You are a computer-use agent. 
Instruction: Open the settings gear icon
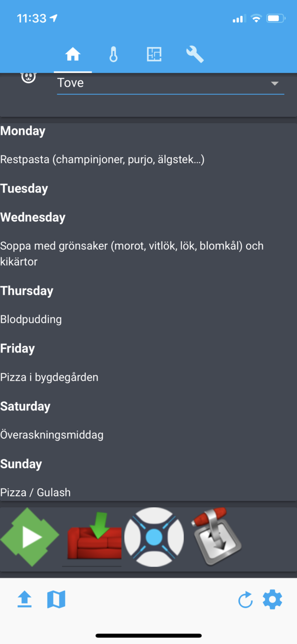[273, 599]
